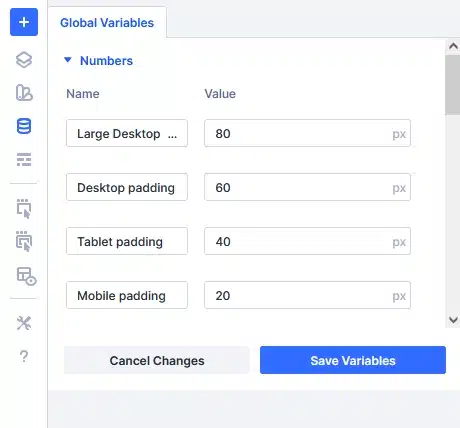This screenshot has height=428, width=460.
Task: Open the layout preview eye icon
Action: click(x=26, y=276)
